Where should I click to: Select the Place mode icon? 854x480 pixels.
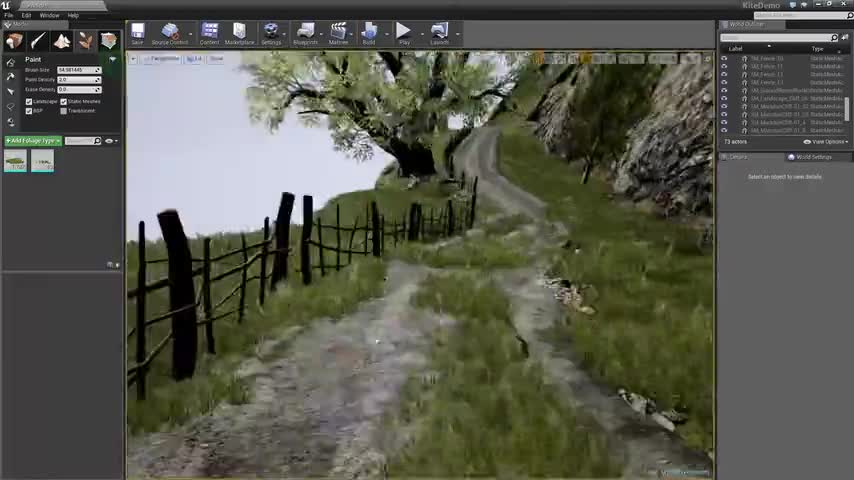(x=14, y=41)
